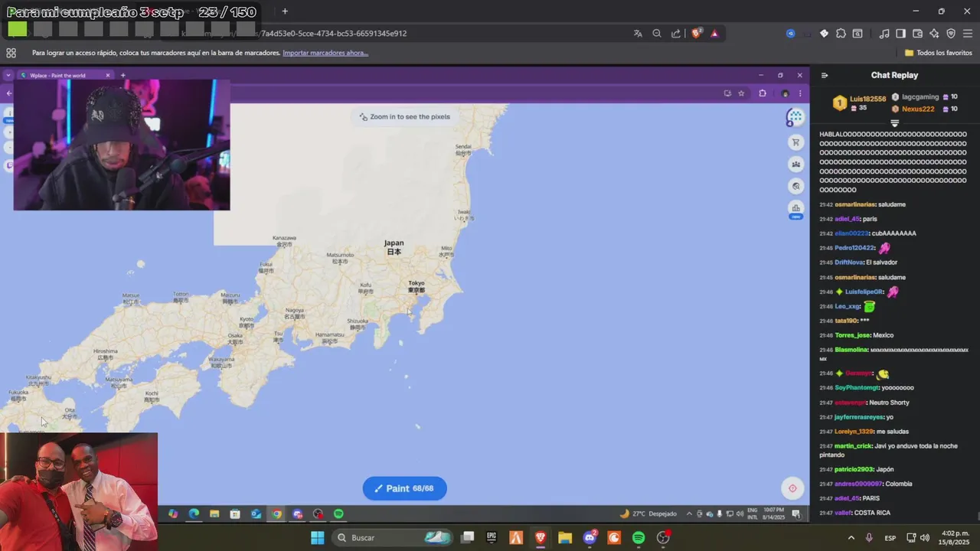Click username lagcgaming in chat leaderboard

pyautogui.click(x=920, y=97)
